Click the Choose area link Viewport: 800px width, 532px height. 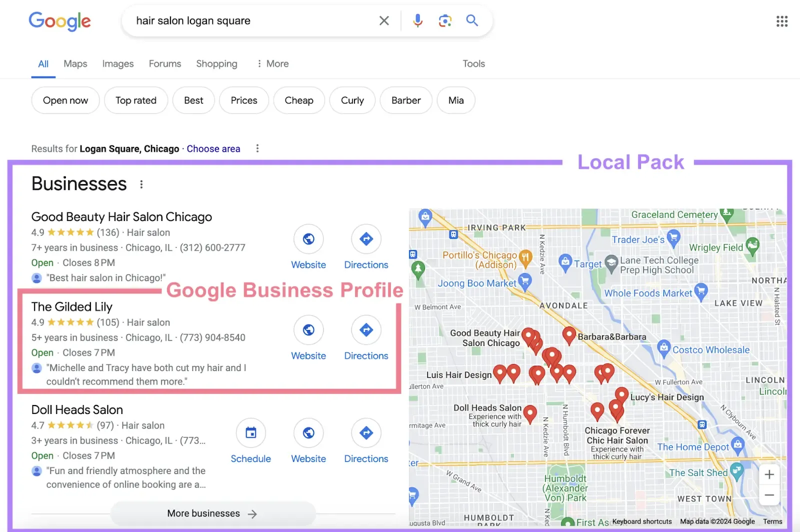click(213, 148)
